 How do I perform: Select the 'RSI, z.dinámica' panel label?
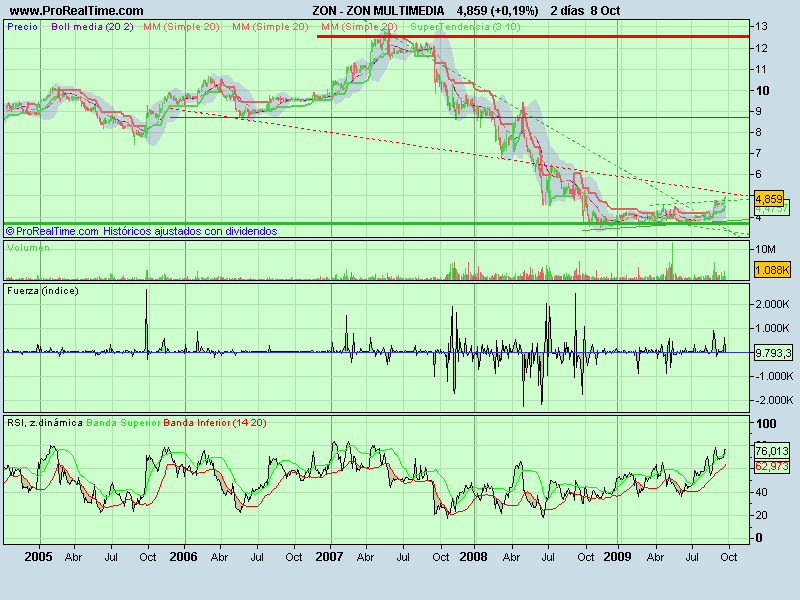point(45,422)
